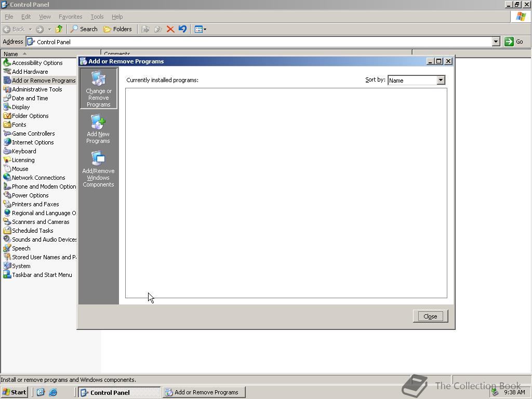Screen dimensions: 532x399
Task: Select the Scheduled Tasks icon
Action: (7, 230)
